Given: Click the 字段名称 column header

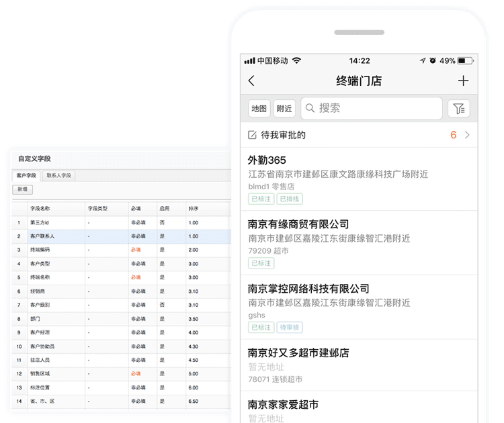Looking at the screenshot, I should click(x=40, y=209).
